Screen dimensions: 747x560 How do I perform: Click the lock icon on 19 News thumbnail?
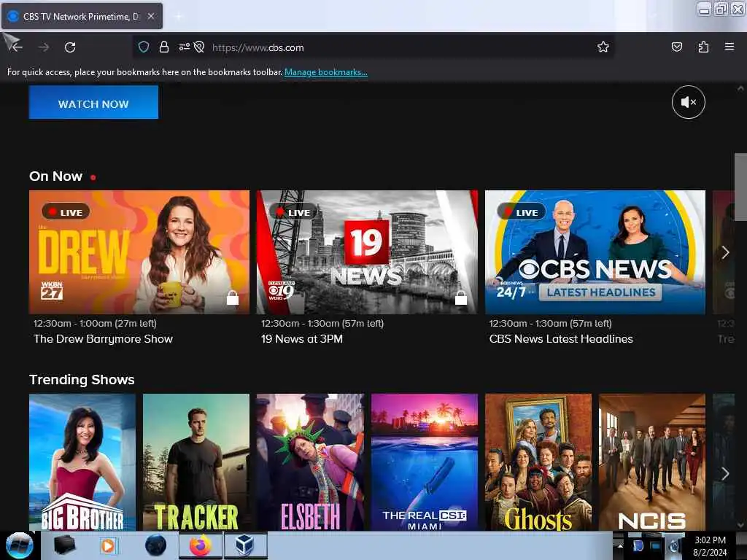[461, 297]
